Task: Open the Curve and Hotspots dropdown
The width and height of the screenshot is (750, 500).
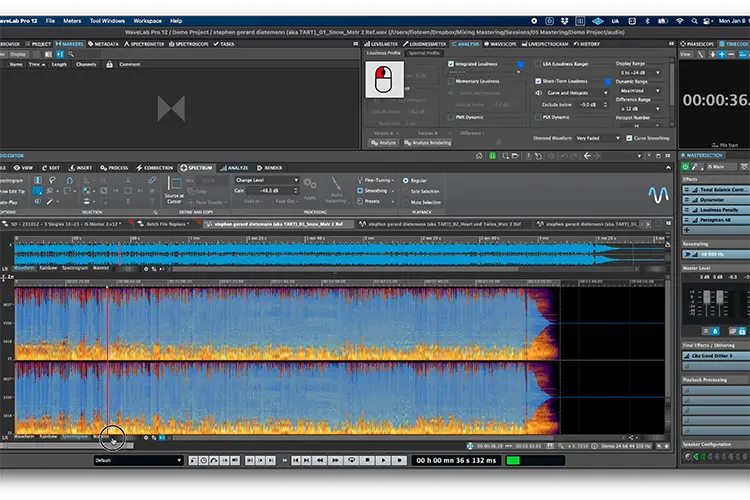Action: [577, 93]
